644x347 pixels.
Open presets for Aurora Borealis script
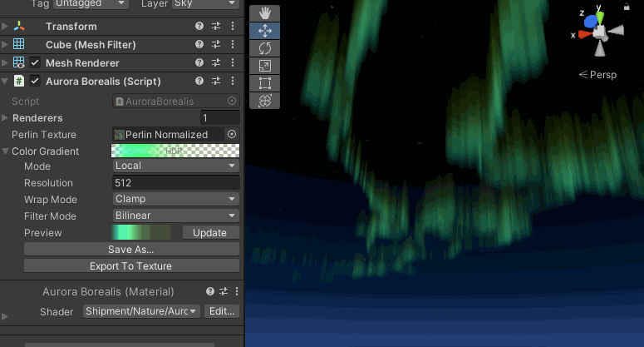click(216, 81)
